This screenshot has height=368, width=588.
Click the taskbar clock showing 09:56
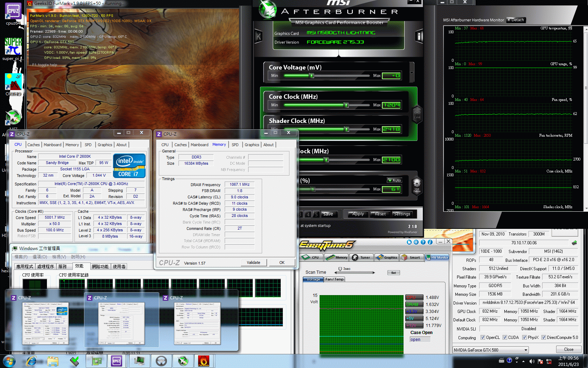point(568,361)
